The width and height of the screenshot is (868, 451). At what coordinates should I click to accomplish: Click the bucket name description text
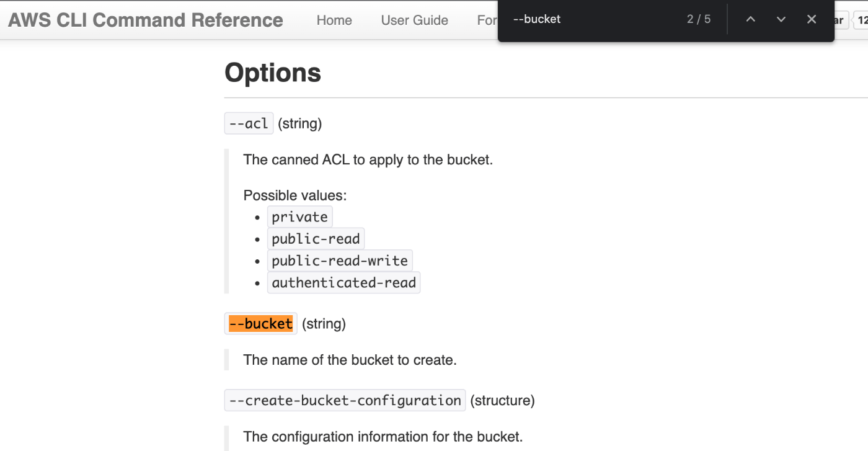tap(350, 360)
